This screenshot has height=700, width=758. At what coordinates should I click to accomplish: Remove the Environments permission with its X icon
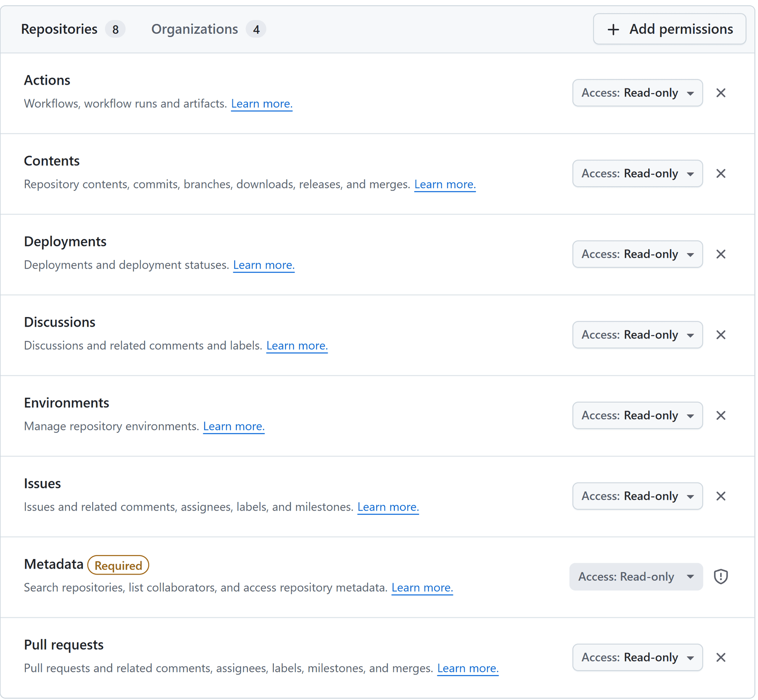[721, 415]
